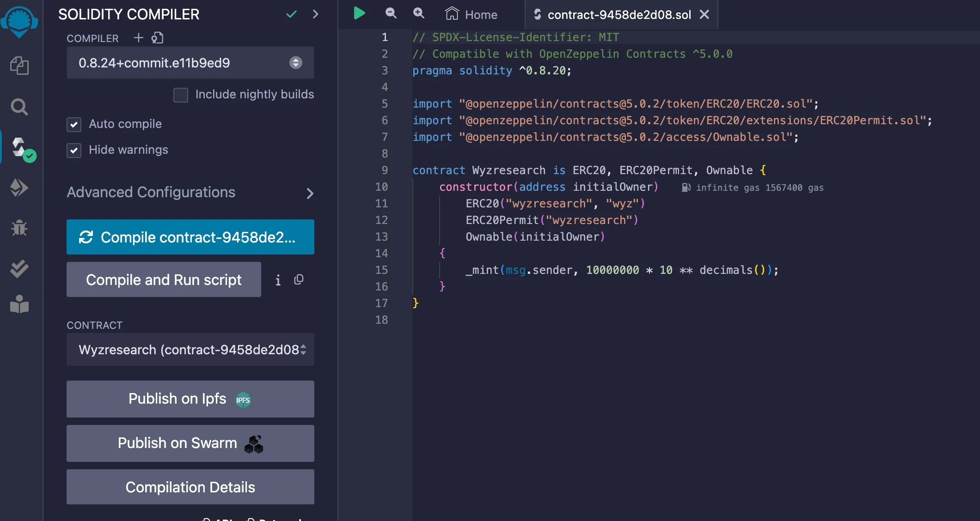
Task: Click the Home tab icon
Action: pyautogui.click(x=451, y=14)
